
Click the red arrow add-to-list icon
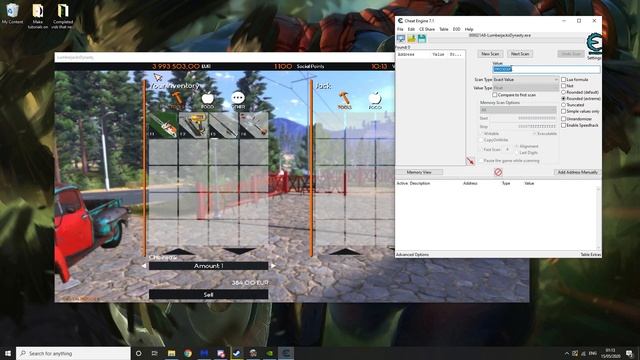471,161
